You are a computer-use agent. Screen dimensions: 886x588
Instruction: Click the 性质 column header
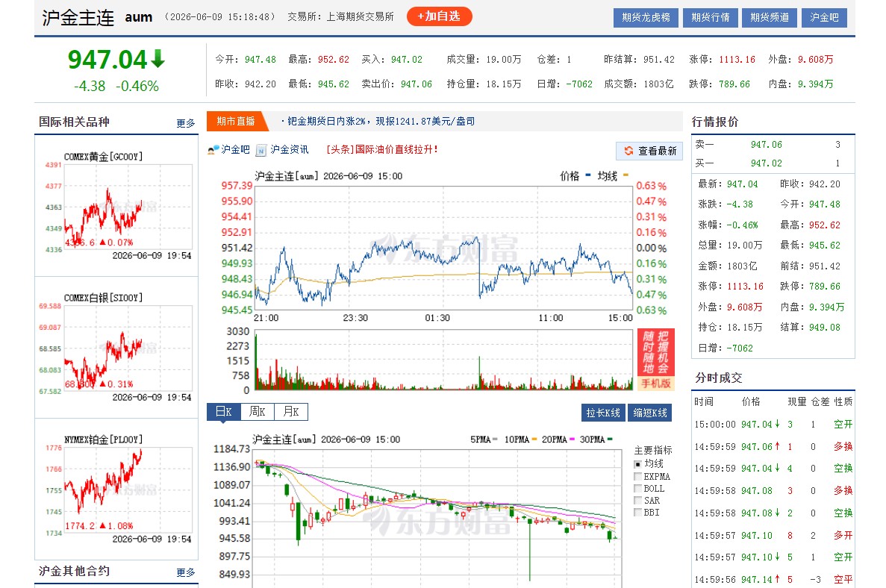[843, 401]
